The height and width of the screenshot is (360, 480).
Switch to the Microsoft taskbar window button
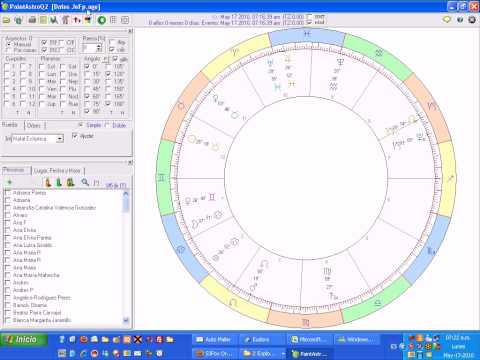[x=310, y=340]
